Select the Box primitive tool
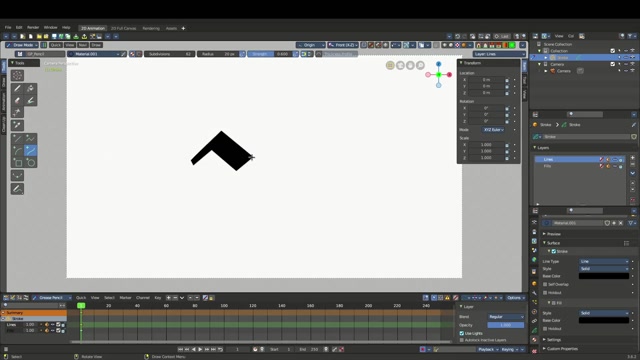The height and width of the screenshot is (360, 640). pos(17,162)
